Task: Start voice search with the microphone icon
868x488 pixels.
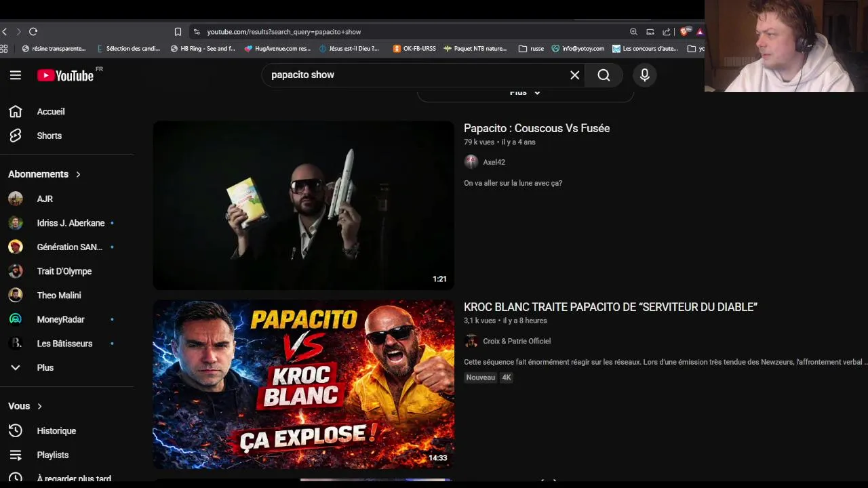Action: [x=645, y=75]
